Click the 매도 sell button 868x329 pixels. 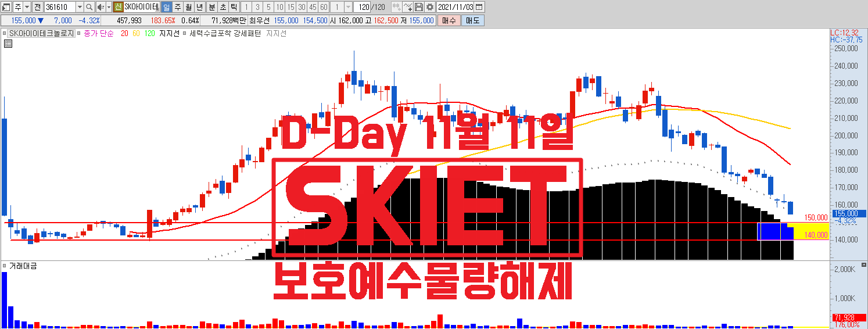(472, 20)
